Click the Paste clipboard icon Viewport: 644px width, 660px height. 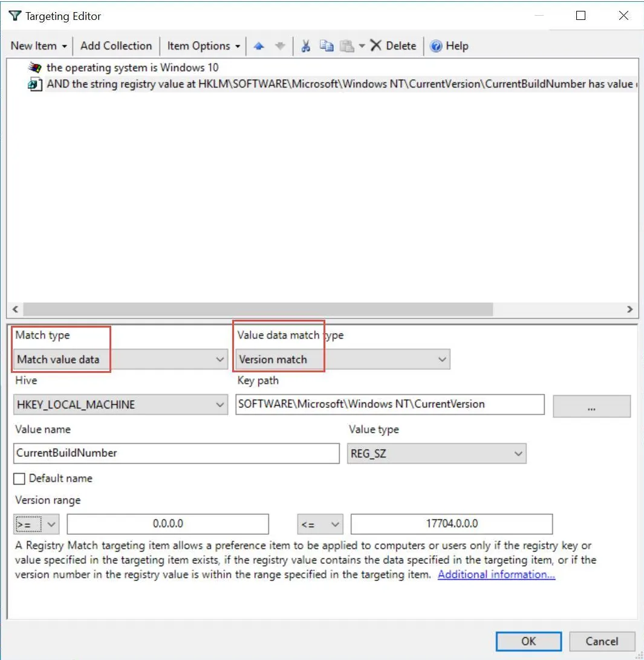(346, 46)
